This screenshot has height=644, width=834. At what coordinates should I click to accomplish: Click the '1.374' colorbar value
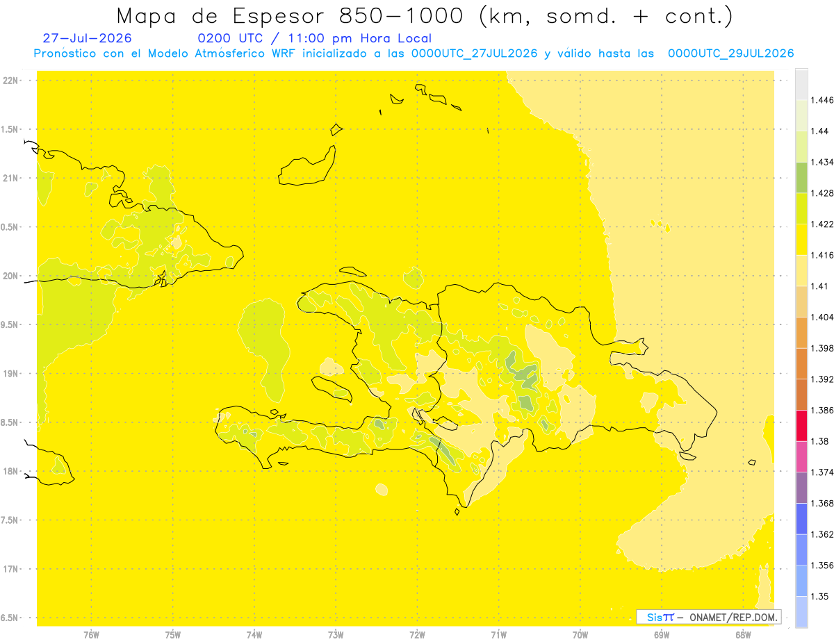(822, 472)
